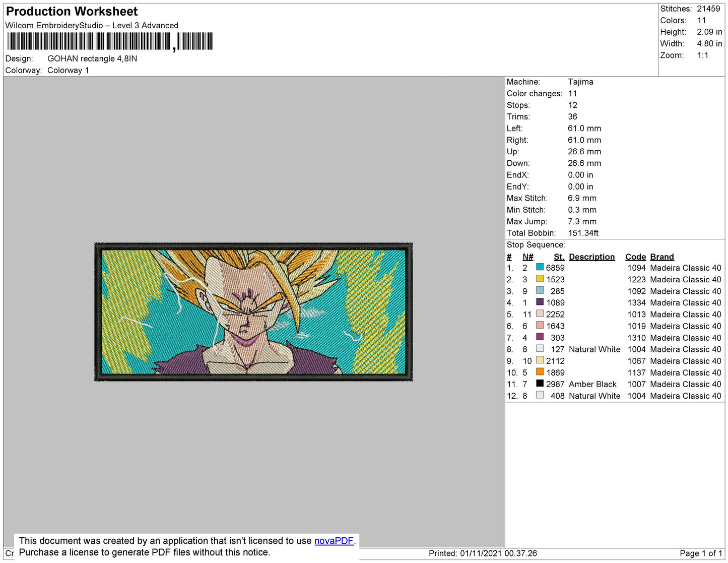Select the yellow swatch for code 1223
Viewport: 728px width, 563px height.
(540, 279)
